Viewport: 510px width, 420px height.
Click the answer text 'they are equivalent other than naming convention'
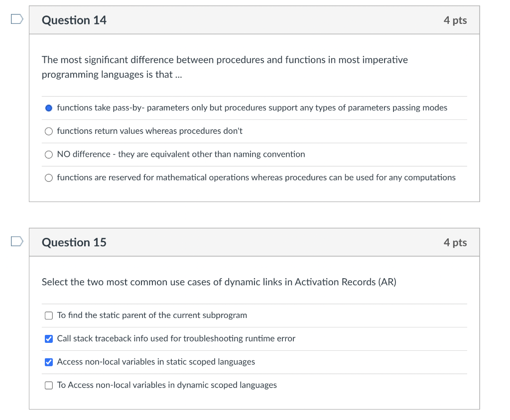pos(211,154)
